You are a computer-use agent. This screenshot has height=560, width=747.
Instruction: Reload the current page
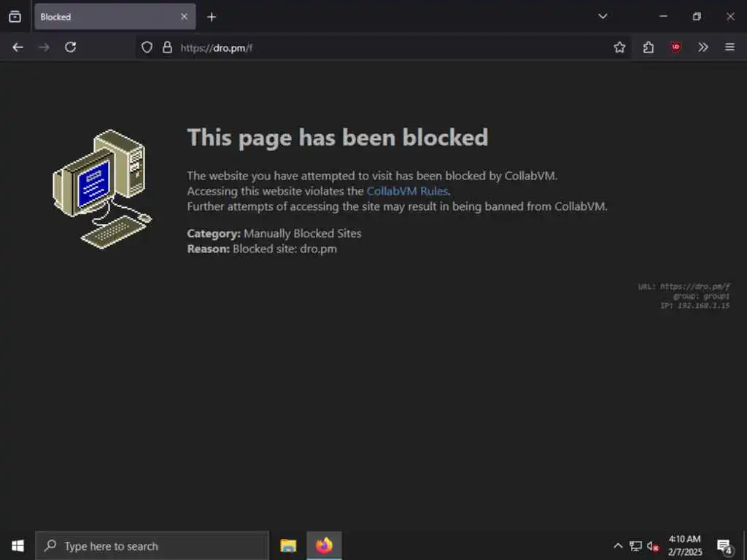click(71, 47)
